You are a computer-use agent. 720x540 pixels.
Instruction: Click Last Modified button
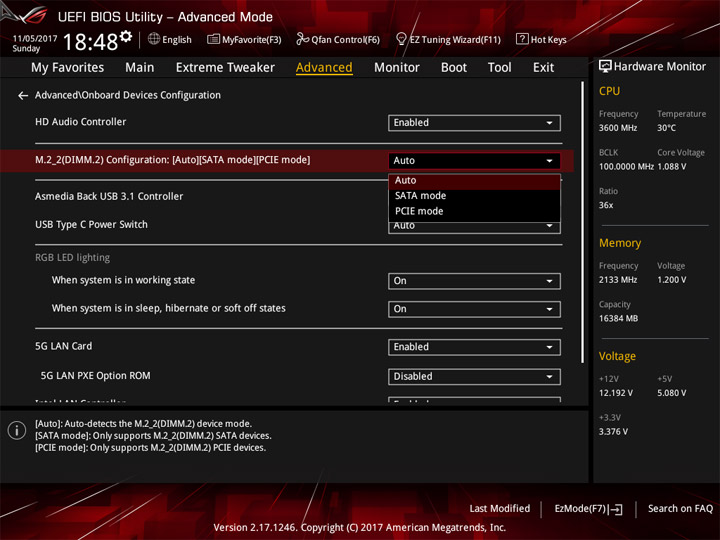[x=500, y=509]
